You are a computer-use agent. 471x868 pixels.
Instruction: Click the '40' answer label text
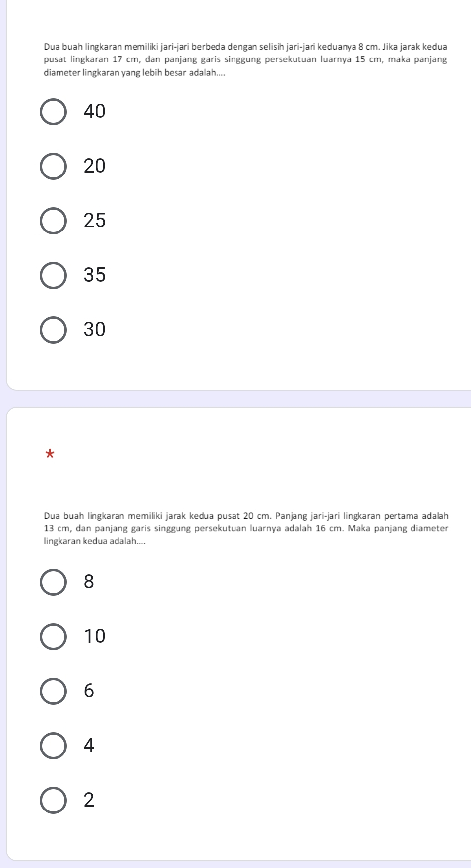[95, 112]
